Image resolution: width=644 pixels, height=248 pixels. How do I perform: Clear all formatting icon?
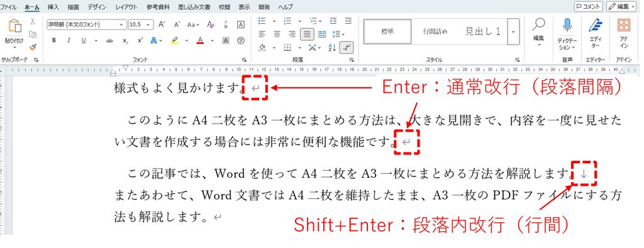[211, 24]
